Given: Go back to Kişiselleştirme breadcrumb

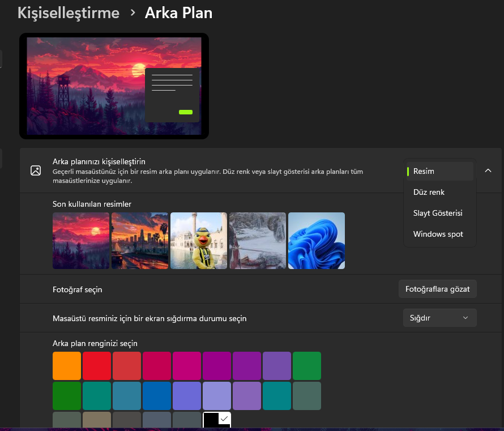Looking at the screenshot, I should [69, 14].
